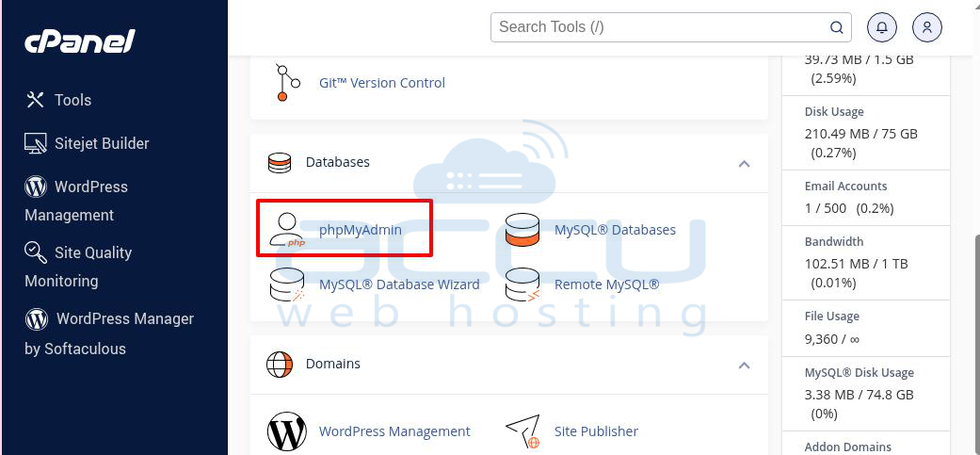Click the 3.38 MB / 74.8 GB value
The width and height of the screenshot is (980, 455).
[x=859, y=395]
